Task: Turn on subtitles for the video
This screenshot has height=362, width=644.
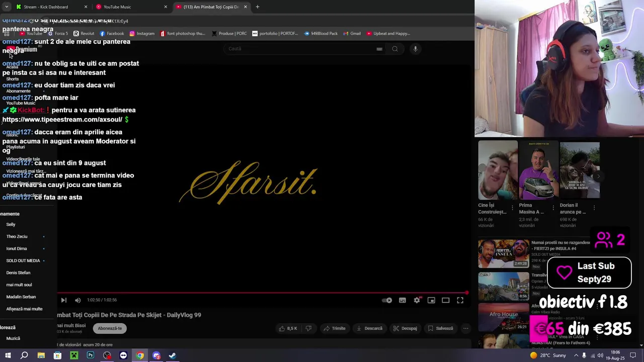Action: pyautogui.click(x=403, y=300)
